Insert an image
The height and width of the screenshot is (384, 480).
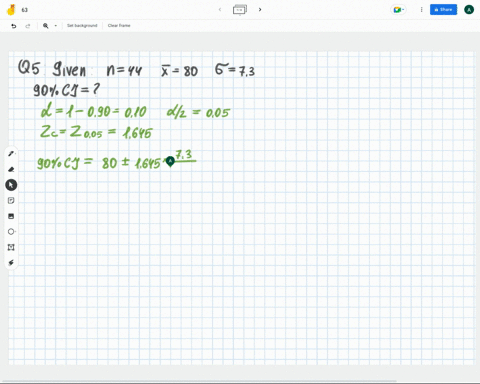pos(11,216)
